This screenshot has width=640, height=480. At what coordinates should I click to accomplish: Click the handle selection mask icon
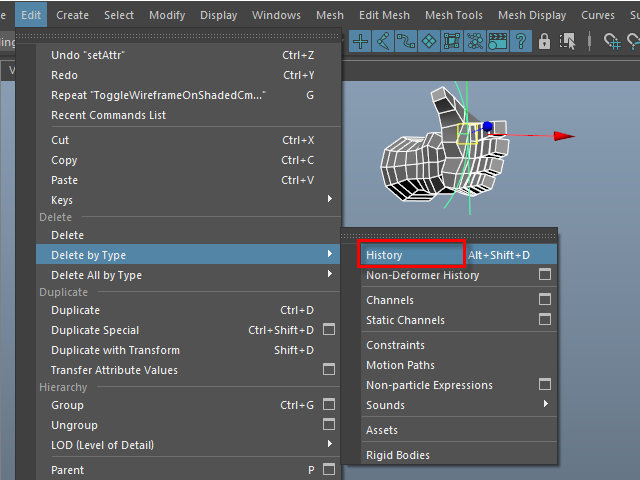click(x=360, y=41)
